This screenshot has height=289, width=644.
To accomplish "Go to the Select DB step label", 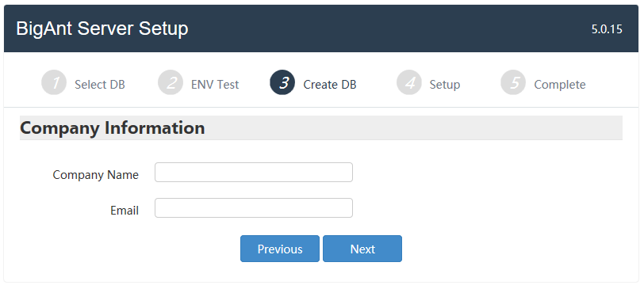I will [x=100, y=85].
